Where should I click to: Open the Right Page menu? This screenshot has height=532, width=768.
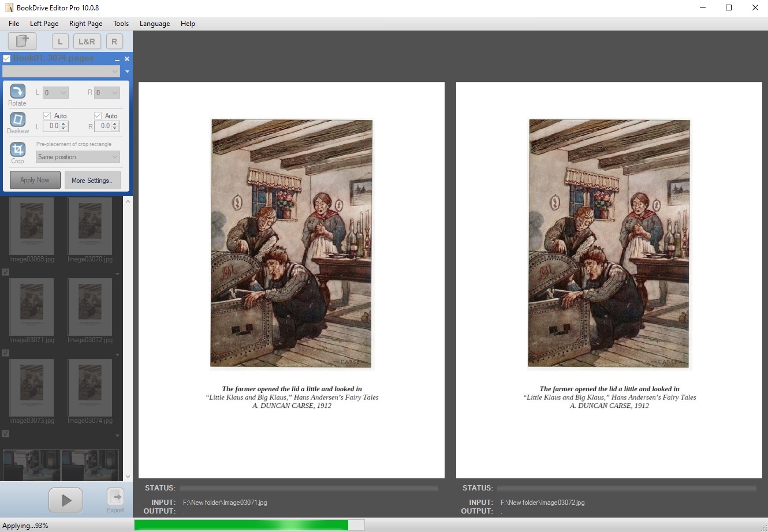tap(85, 24)
